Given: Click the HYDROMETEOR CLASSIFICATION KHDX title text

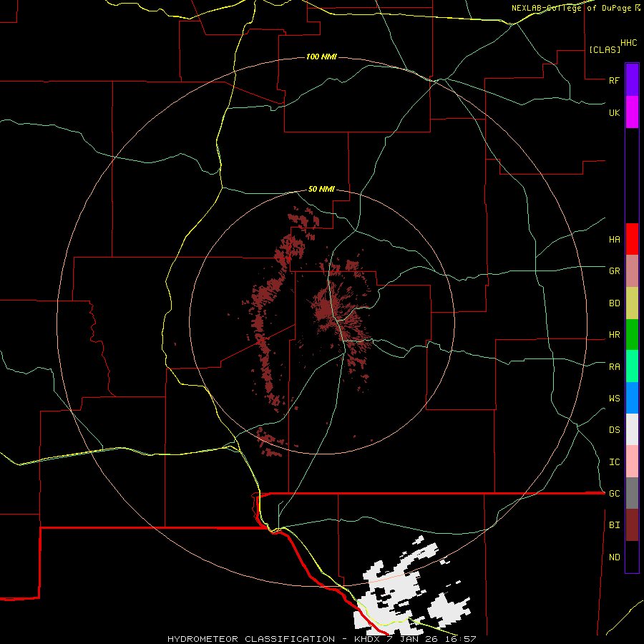Looking at the screenshot, I should pos(321,639).
